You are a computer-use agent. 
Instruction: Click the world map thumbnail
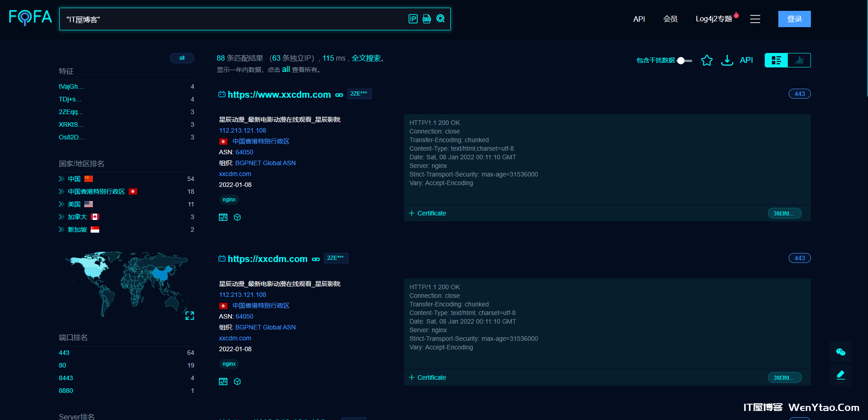coord(126,284)
